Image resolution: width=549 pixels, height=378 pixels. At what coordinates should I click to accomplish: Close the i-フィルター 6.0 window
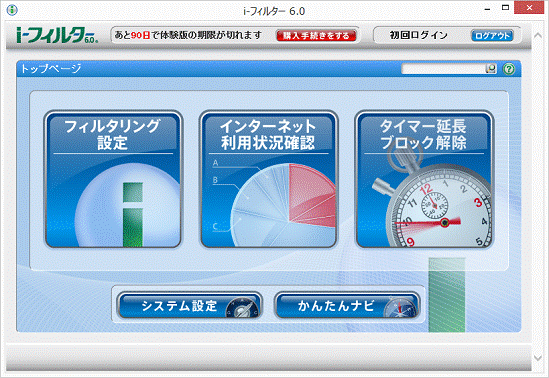pyautogui.click(x=529, y=8)
